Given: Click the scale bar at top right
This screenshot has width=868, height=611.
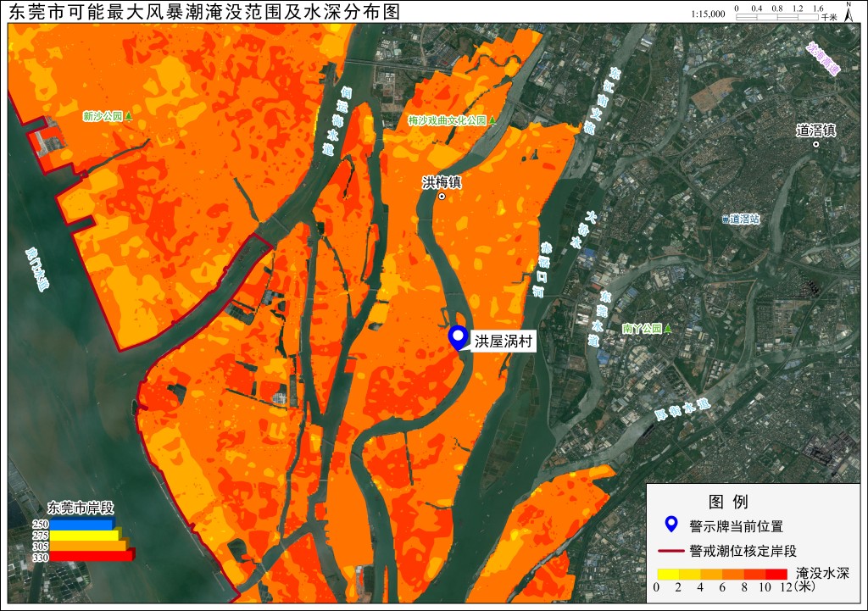Looking at the screenshot, I should [x=777, y=17].
